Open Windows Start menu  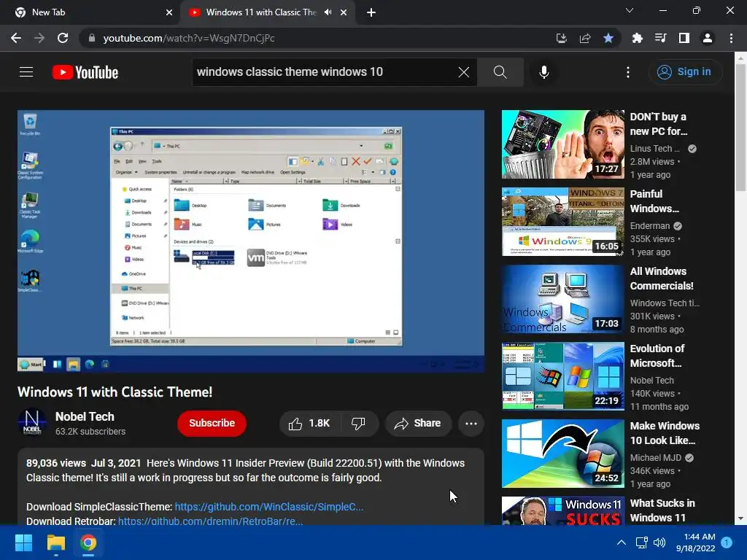(23, 542)
